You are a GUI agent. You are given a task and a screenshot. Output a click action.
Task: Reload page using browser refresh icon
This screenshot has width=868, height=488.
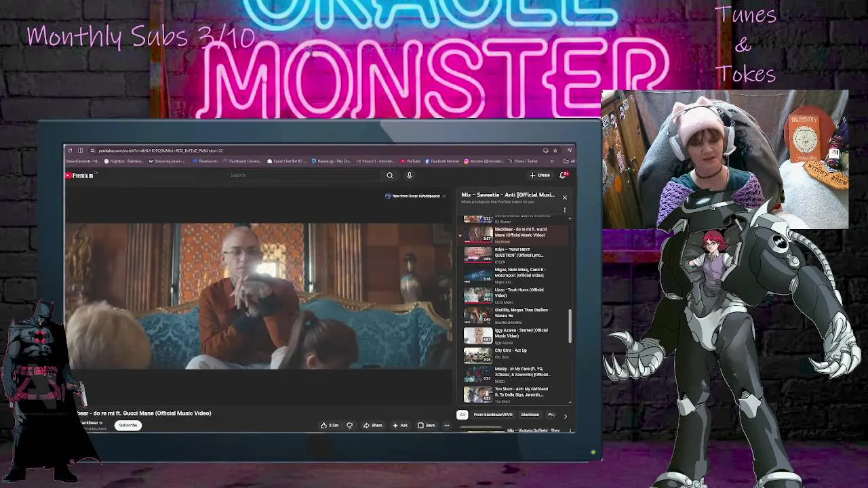pos(70,150)
